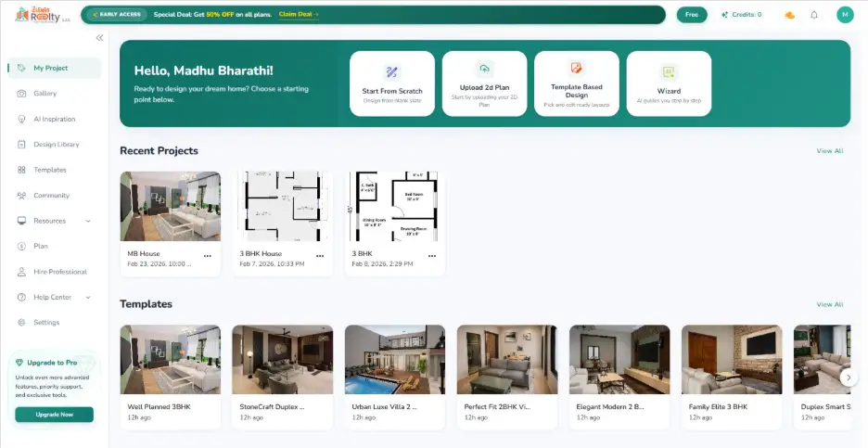Click the Plan dollar icon
This screenshot has width=868, height=448.
(x=21, y=247)
